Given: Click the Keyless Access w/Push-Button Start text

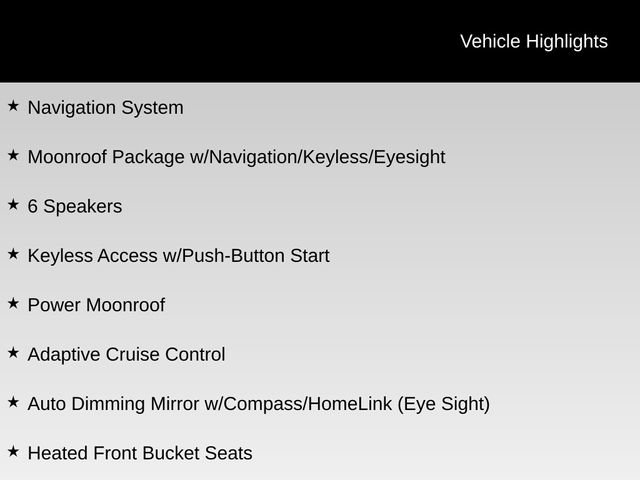Looking at the screenshot, I should 178,256.
